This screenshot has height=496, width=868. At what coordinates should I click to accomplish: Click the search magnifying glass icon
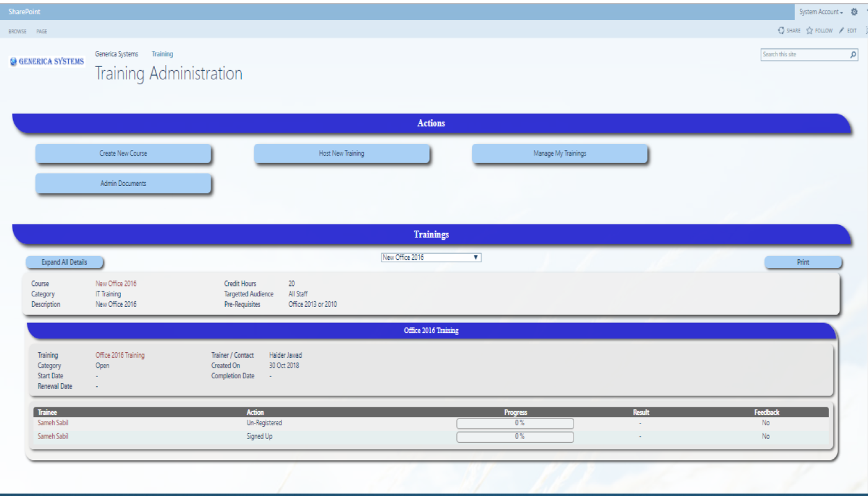[853, 55]
